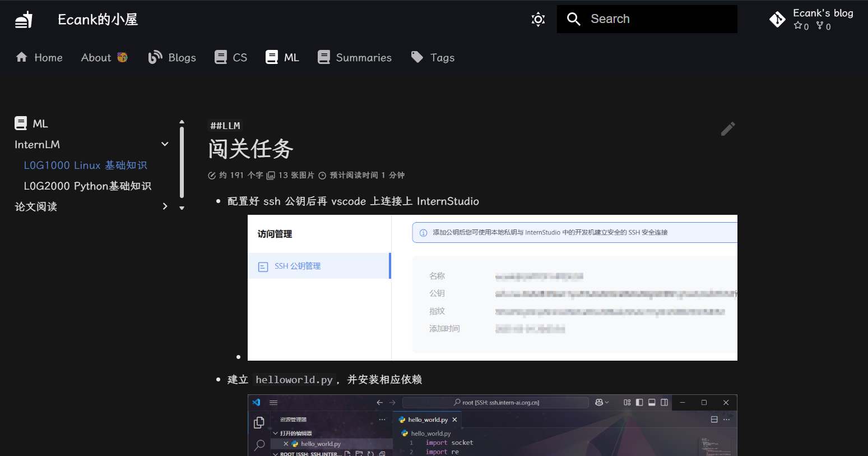868x456 pixels.
Task: Collapse the InternLM sidebar section
Action: [165, 144]
